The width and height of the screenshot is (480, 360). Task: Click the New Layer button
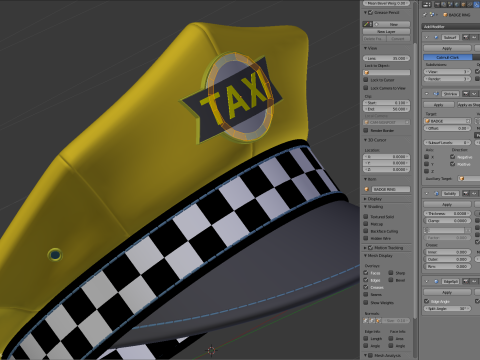tap(386, 31)
